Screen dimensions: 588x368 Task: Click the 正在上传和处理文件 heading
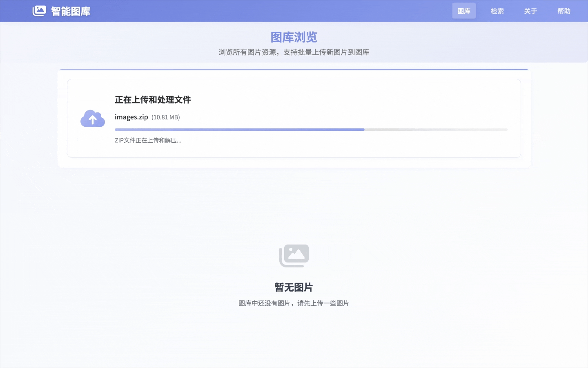(x=153, y=100)
